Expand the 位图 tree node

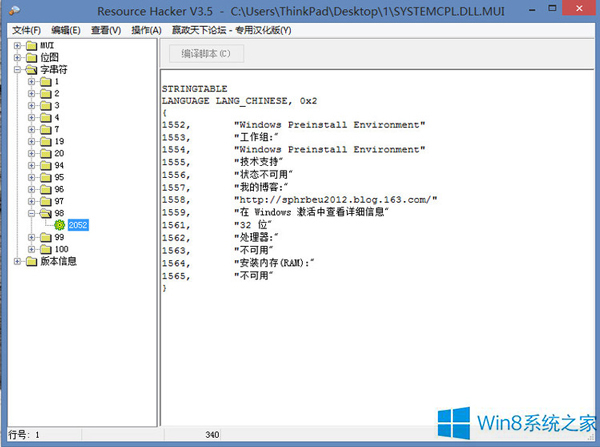pos(17,57)
